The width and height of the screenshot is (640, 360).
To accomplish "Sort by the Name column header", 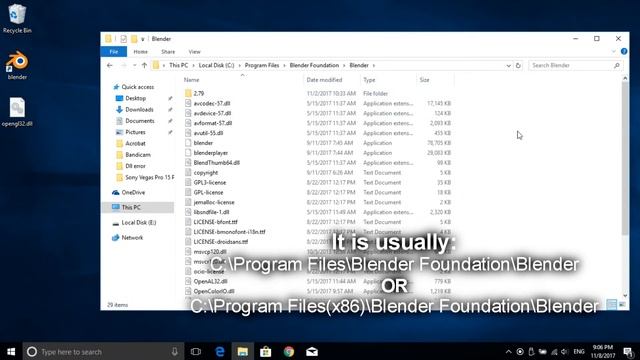I will click(x=242, y=80).
